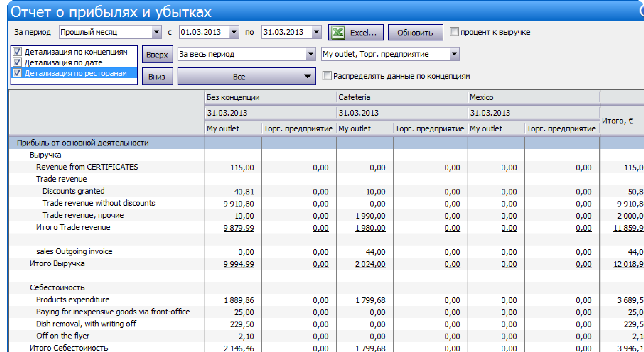
Task: Click the Вниз button
Action: (157, 76)
